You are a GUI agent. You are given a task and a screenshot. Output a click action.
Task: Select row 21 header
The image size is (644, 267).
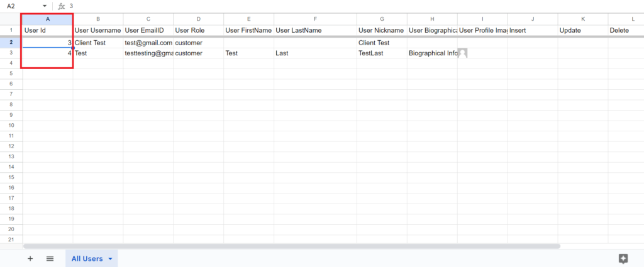coord(11,239)
